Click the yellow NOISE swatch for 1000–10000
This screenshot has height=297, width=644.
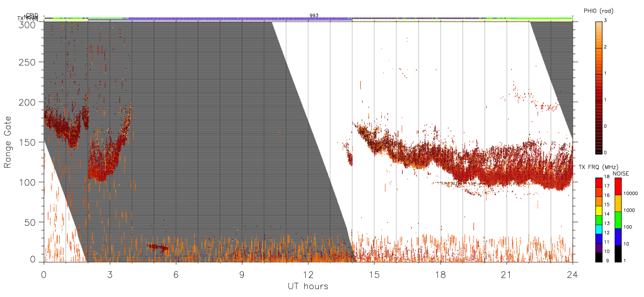(x=618, y=203)
